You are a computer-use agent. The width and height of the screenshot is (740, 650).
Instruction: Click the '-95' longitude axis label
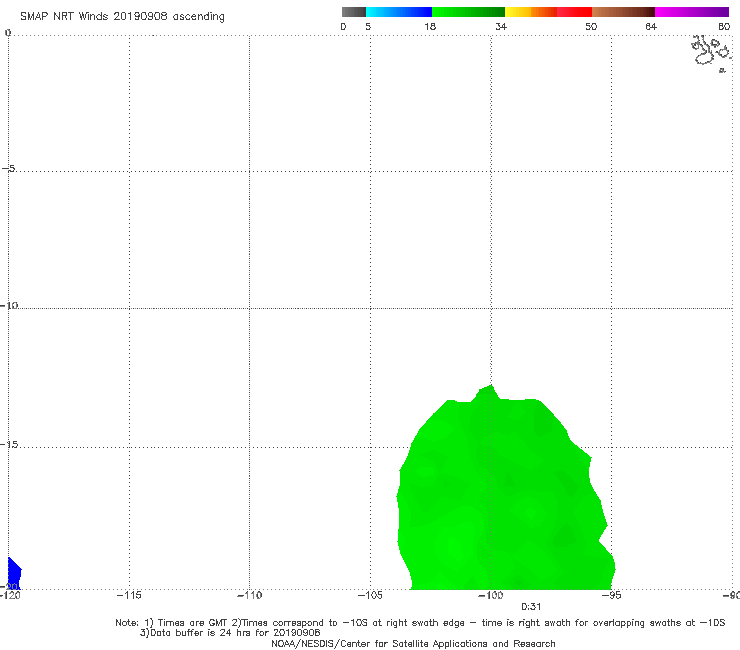click(612, 595)
